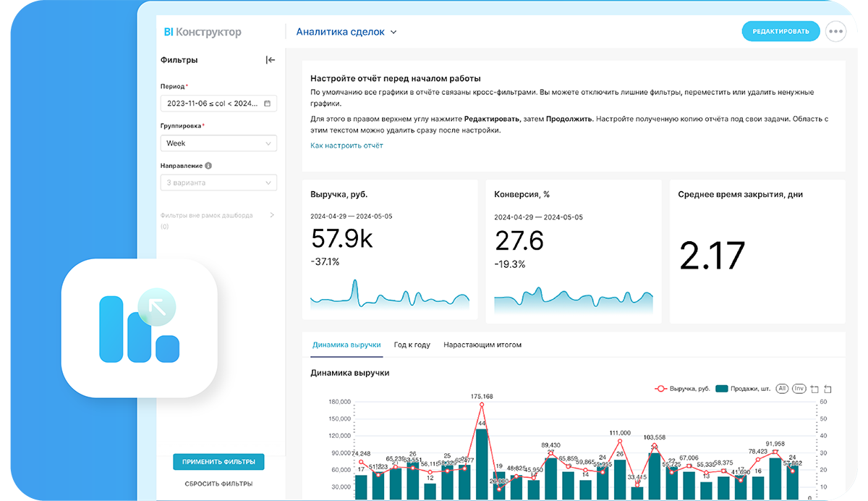Open the Направление dropdown
Screen dimensions: 868x501
(218, 182)
